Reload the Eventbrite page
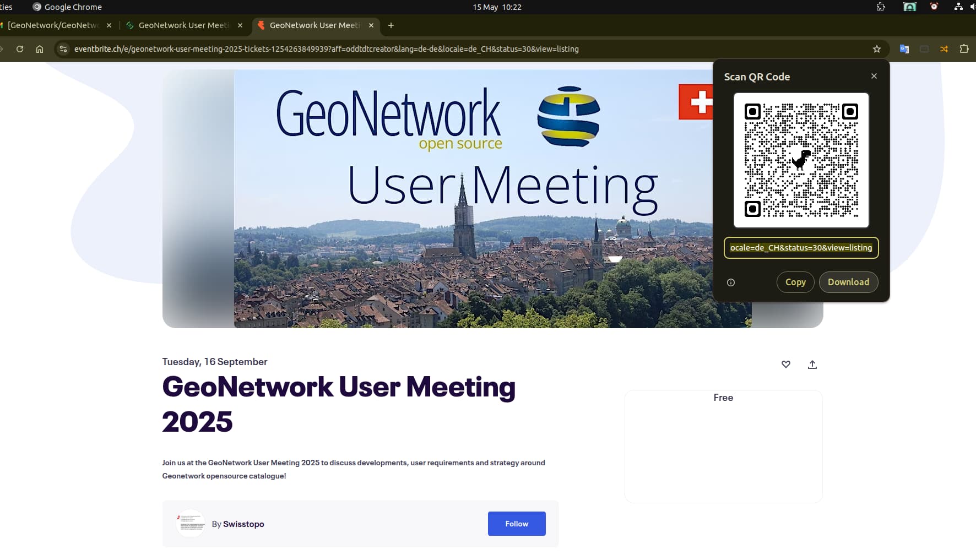Screen dimensions: 976x560 tap(20, 49)
